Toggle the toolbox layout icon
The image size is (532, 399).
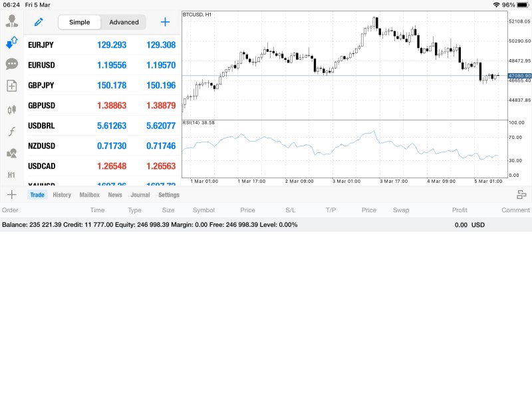521,194
